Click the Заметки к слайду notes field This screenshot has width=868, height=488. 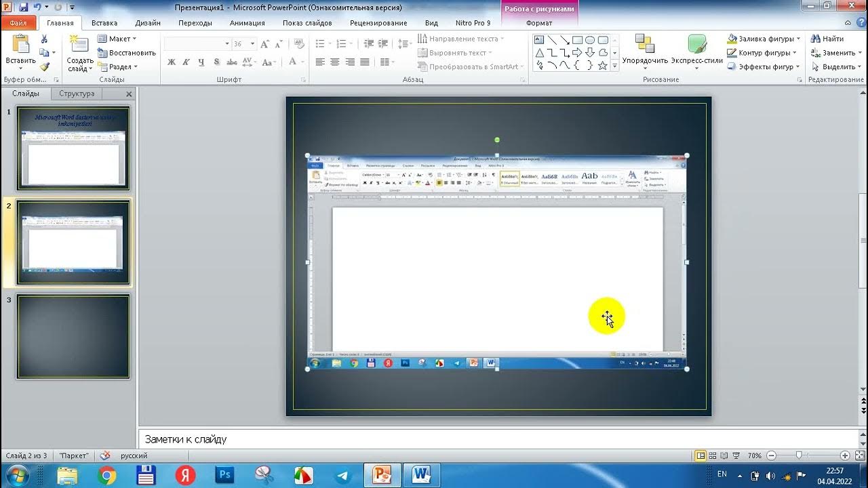click(x=498, y=439)
